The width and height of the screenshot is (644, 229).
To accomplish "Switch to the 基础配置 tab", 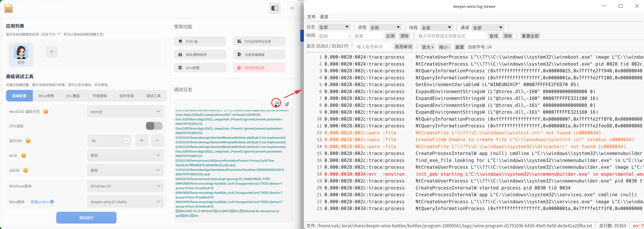I will coord(19,96).
